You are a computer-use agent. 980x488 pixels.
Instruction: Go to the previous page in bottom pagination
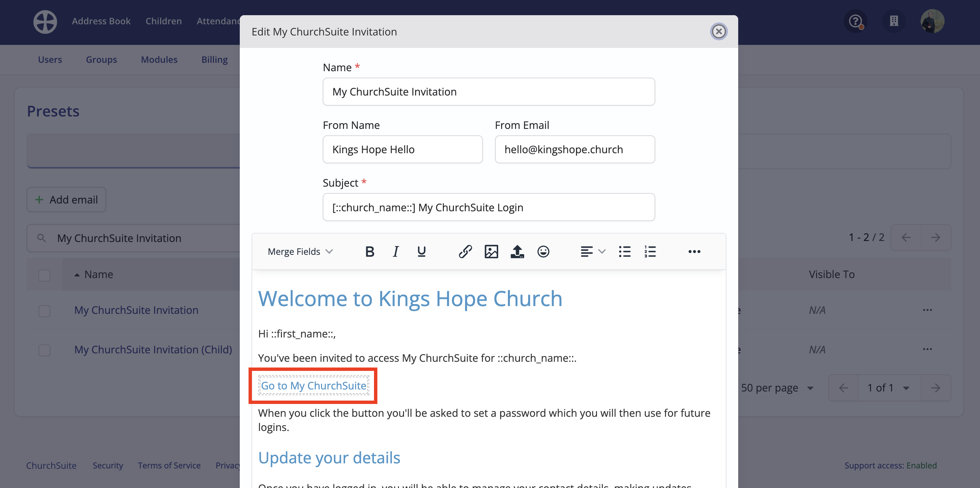click(843, 388)
